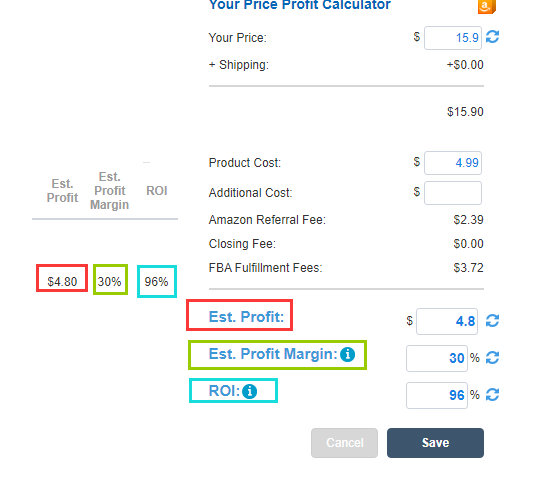This screenshot has width=541, height=481.
Task: Click the refresh icon beside ROI percentage
Action: click(x=492, y=394)
